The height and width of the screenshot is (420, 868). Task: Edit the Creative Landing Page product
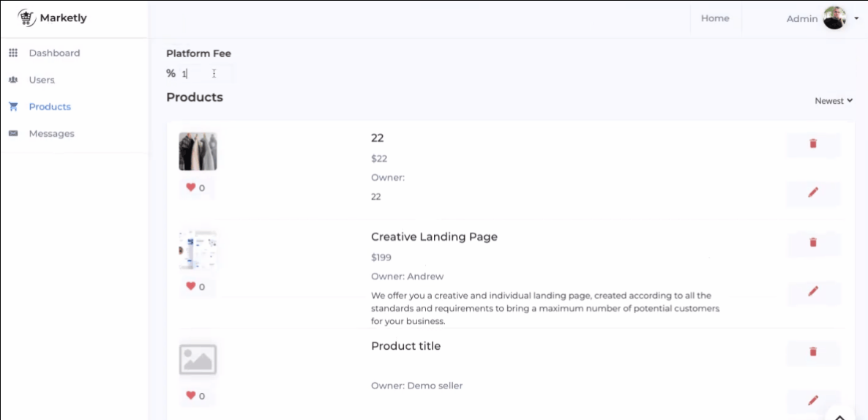(812, 291)
